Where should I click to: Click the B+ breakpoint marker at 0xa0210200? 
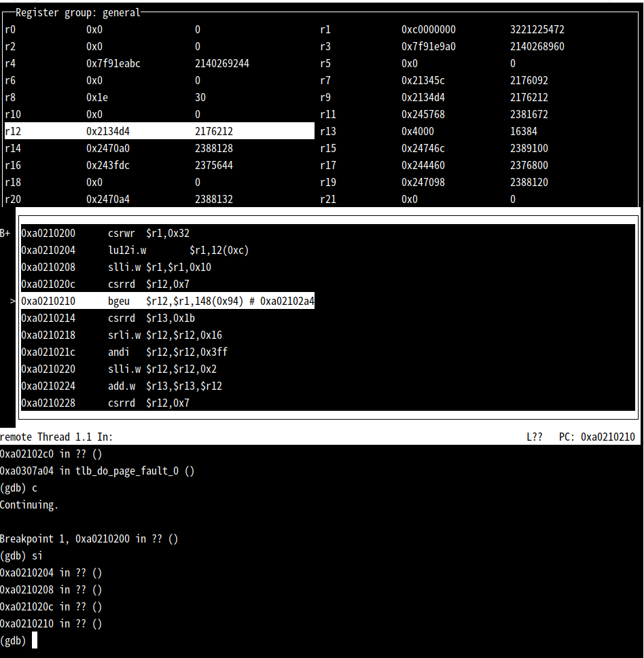(5, 234)
